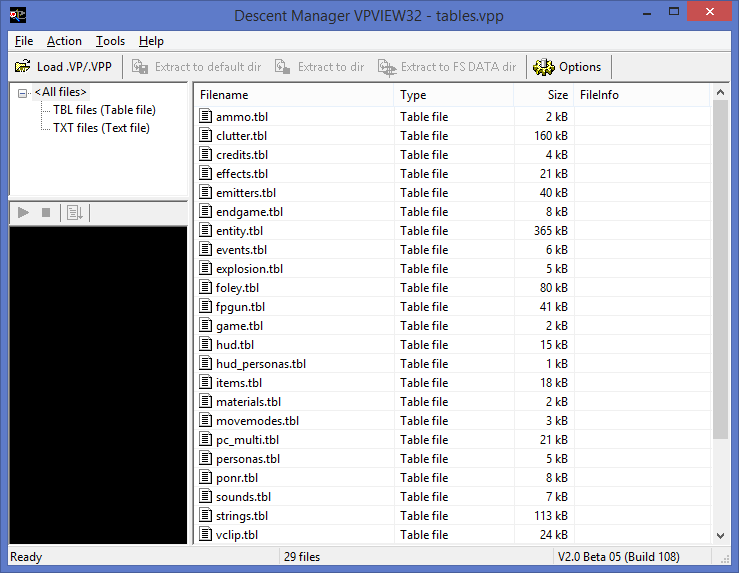
Task: Click the Options button label
Action: tap(580, 67)
